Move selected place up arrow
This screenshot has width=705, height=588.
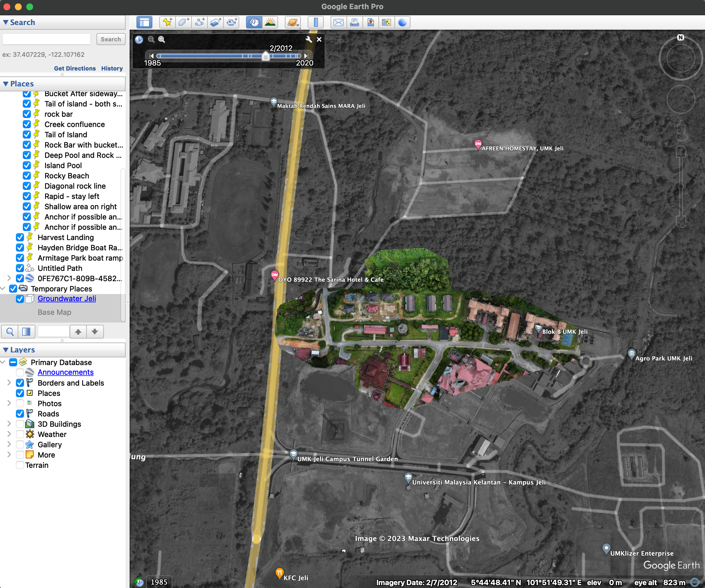pos(78,332)
